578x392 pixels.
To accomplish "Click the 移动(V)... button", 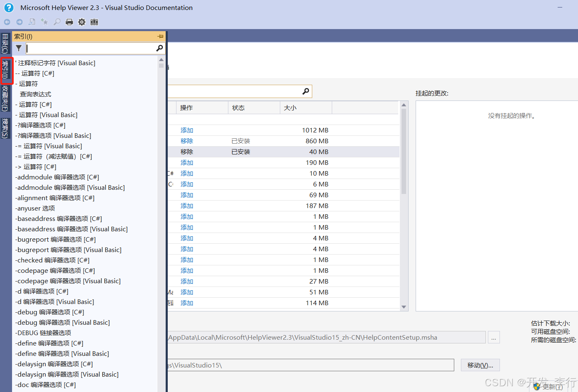I will tap(480, 365).
